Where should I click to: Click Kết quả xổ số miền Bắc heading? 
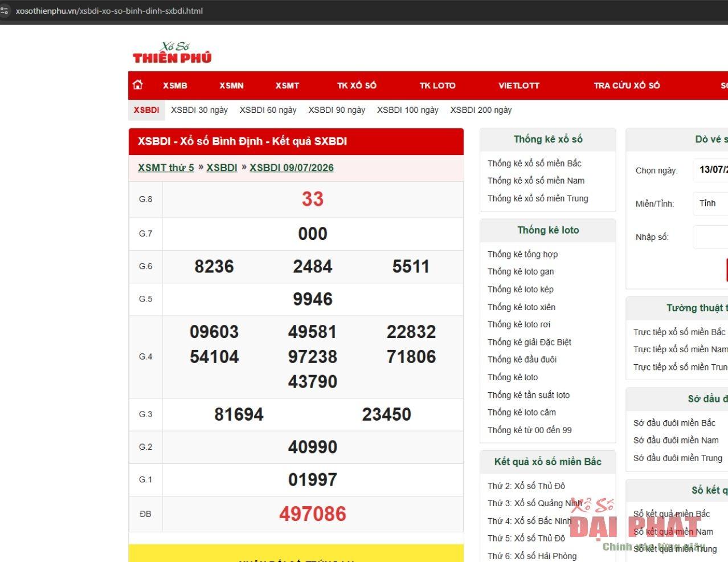(x=548, y=462)
